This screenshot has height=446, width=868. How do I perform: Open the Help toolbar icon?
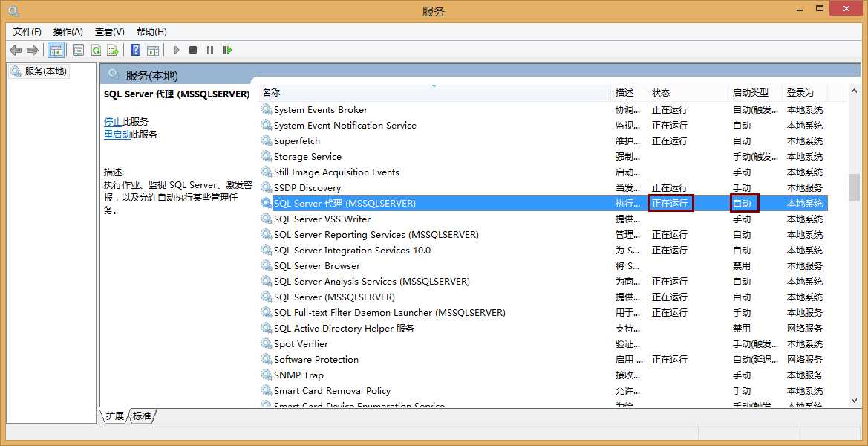coord(135,51)
